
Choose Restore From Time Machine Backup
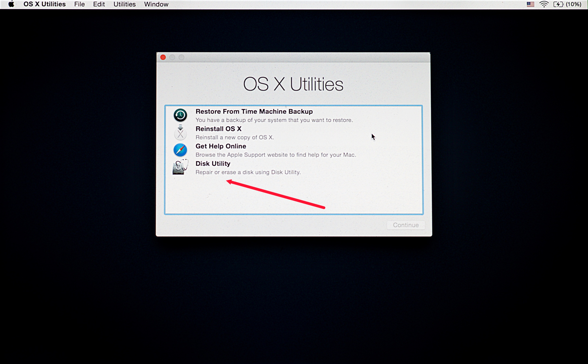[x=294, y=115]
